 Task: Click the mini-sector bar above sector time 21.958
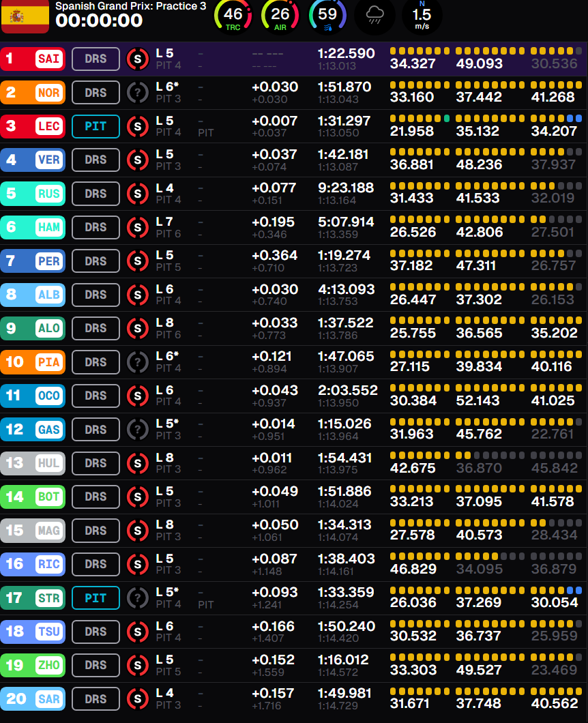[420, 119]
